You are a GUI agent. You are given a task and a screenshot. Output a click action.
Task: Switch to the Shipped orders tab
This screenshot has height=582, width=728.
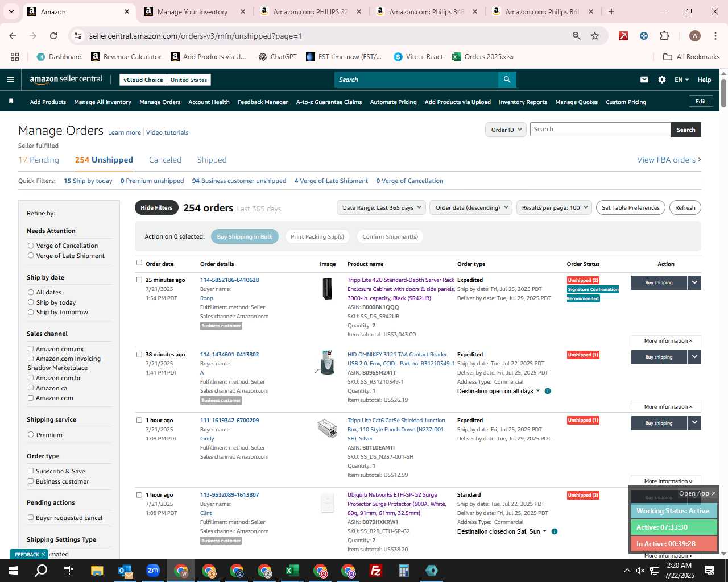212,160
